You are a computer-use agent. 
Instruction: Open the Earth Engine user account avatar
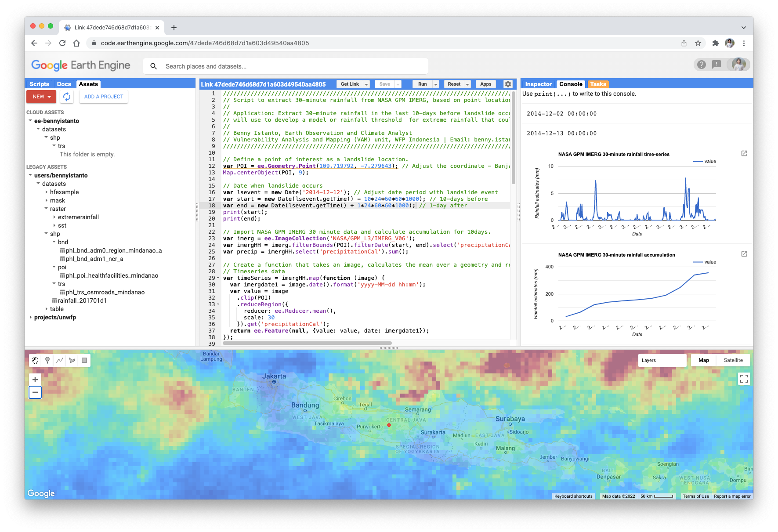[739, 65]
